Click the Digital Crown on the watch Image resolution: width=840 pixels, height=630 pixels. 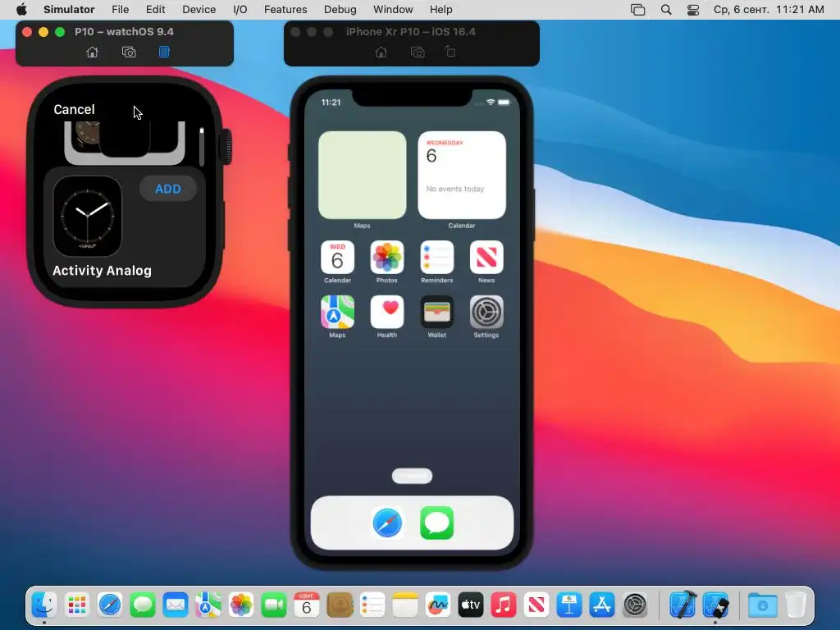226,146
